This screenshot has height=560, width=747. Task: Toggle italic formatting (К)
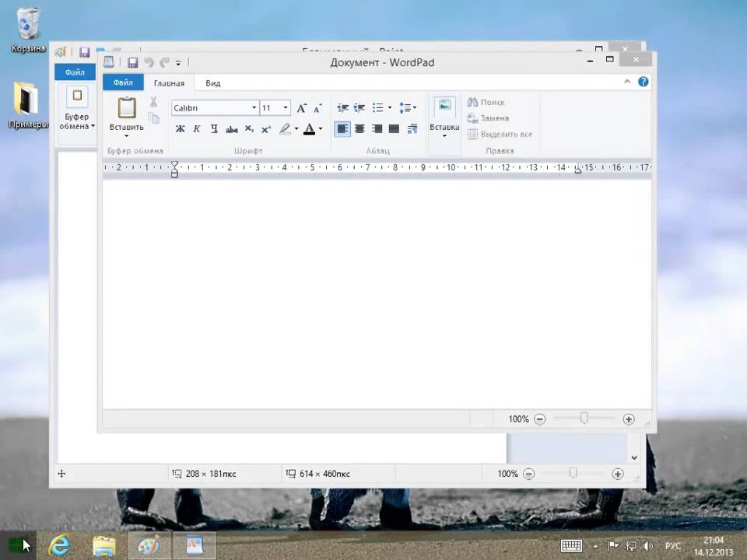pyautogui.click(x=197, y=128)
